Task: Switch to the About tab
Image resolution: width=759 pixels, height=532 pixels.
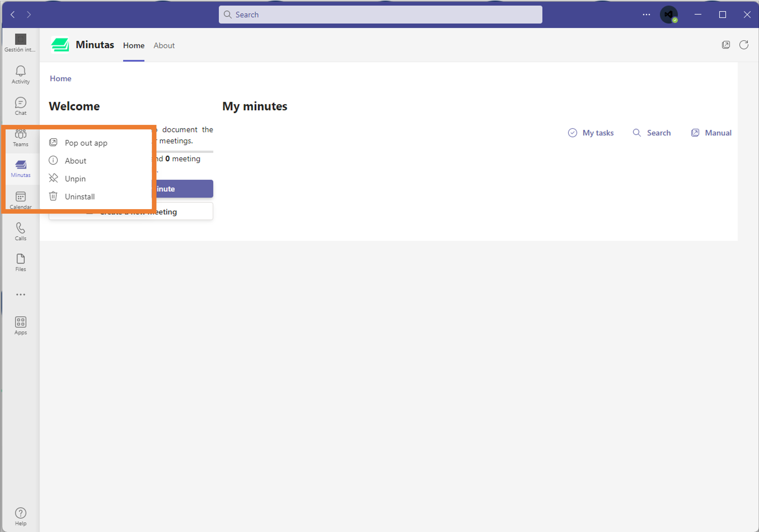Action: pyautogui.click(x=164, y=46)
